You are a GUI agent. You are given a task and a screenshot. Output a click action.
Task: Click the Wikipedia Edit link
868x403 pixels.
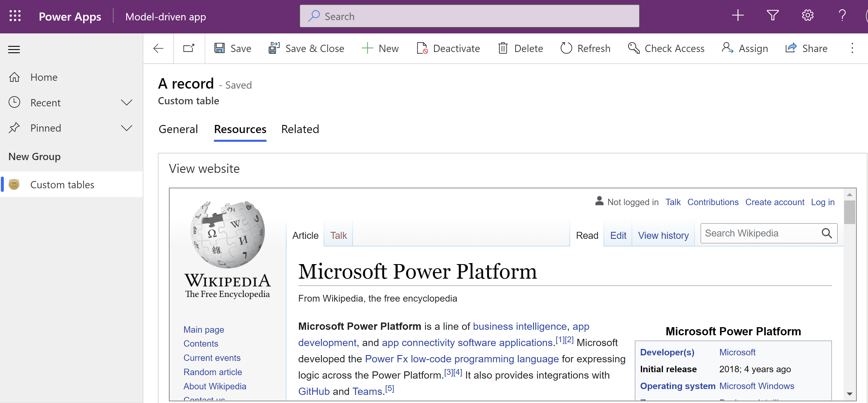[618, 235]
